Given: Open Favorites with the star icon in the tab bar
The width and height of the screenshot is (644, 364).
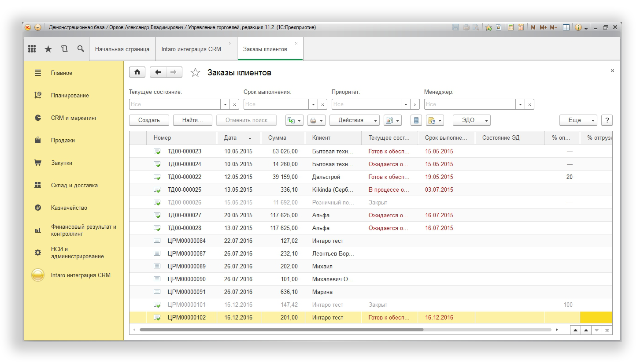Looking at the screenshot, I should click(48, 49).
